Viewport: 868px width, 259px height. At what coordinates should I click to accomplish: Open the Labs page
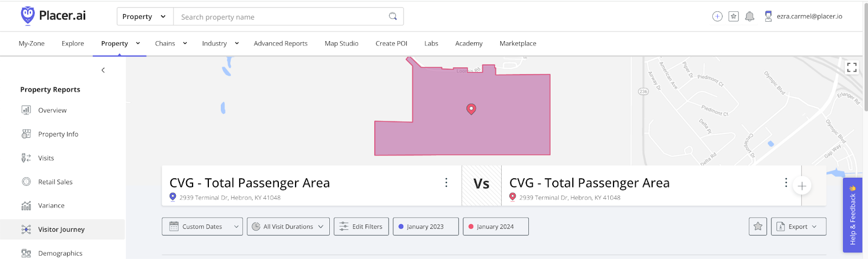[431, 43]
